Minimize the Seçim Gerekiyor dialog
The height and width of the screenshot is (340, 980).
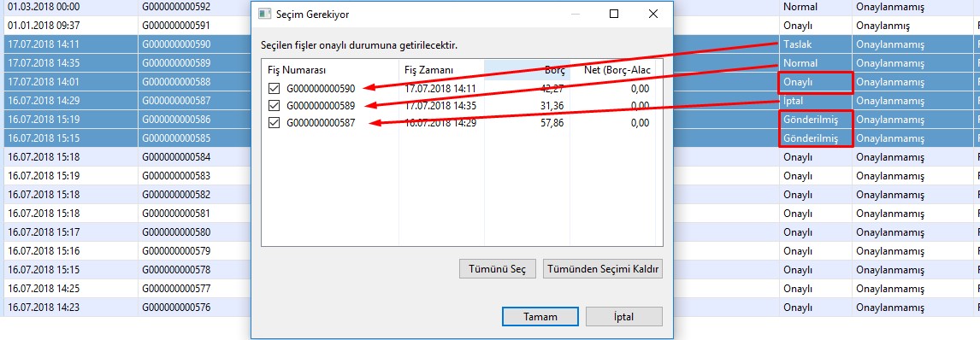coord(576,14)
